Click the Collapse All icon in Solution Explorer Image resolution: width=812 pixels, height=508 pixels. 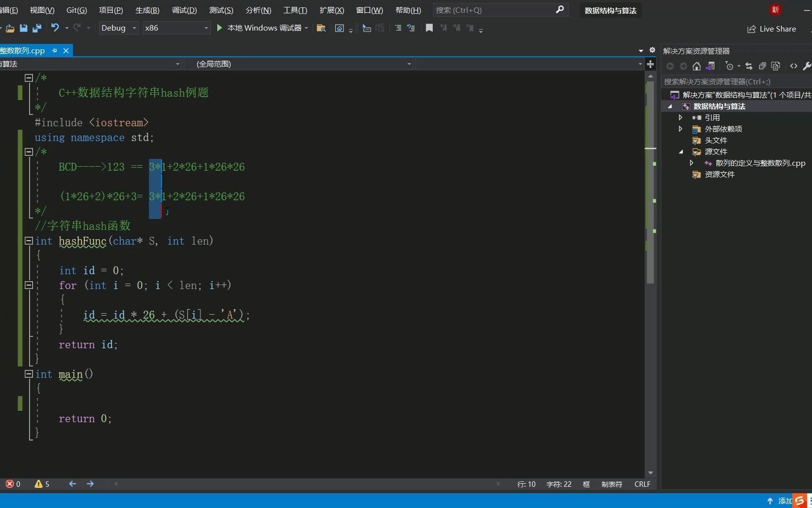coord(762,66)
